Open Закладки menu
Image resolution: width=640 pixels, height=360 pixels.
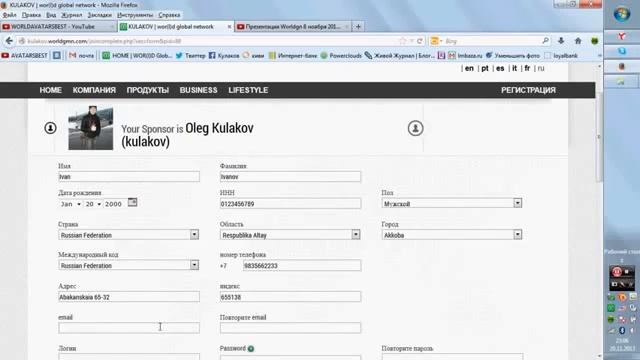point(100,15)
